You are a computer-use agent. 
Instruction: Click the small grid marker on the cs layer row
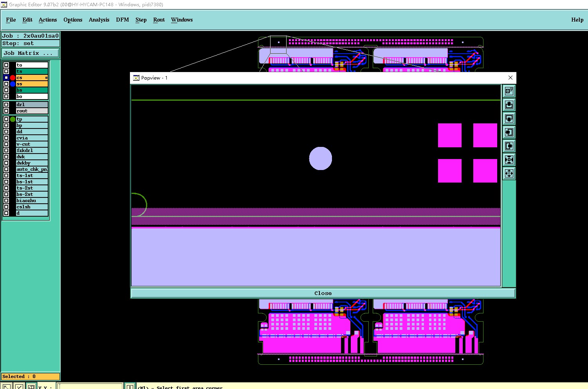46,78
